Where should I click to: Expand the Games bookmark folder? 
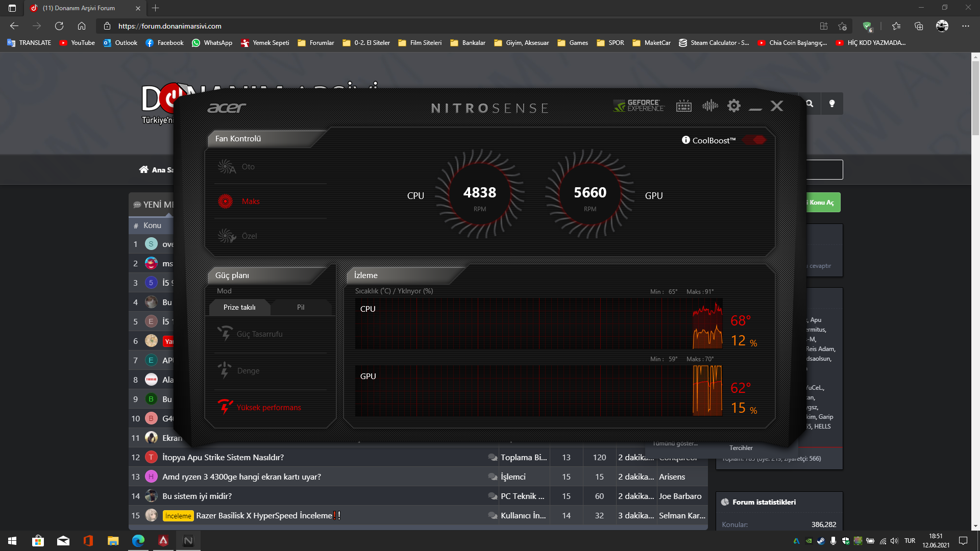click(x=573, y=43)
